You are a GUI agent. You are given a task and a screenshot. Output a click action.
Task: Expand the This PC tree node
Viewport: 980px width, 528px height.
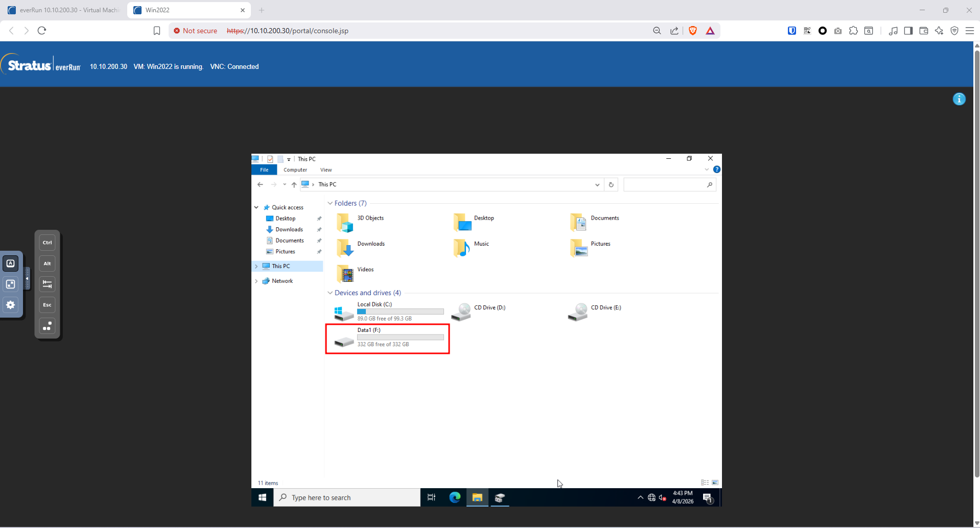coord(256,266)
